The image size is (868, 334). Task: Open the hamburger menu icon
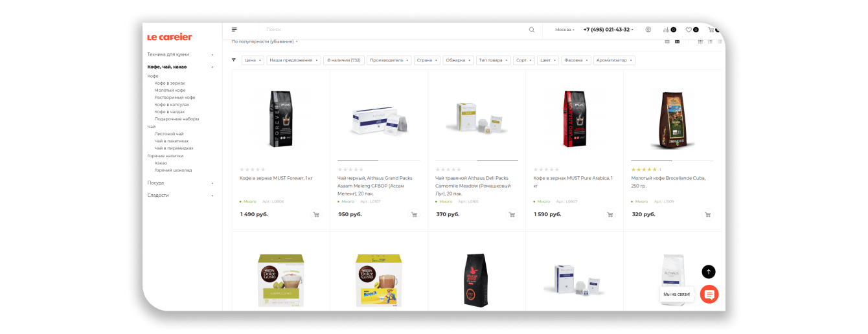tap(234, 30)
